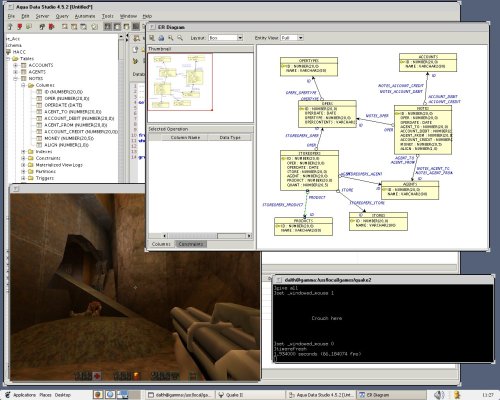Open the Layout dropdown in ER Diagram
The image size is (500, 400).
pos(226,38)
